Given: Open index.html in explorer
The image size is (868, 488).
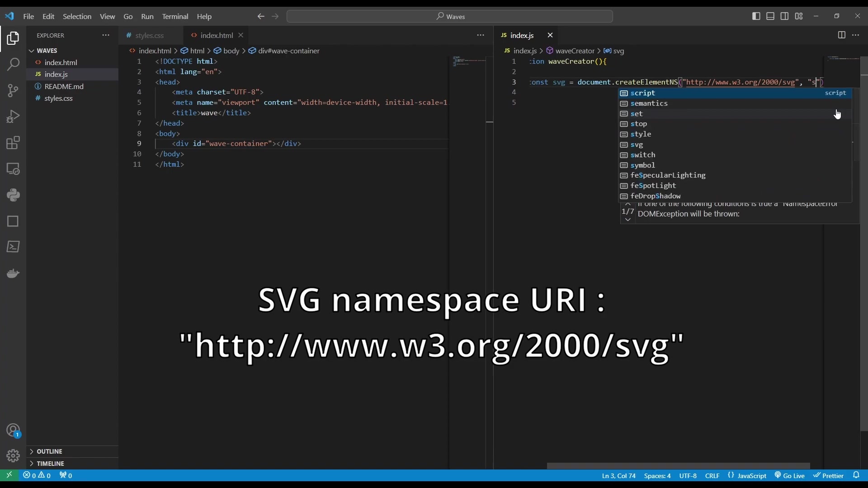Looking at the screenshot, I should (x=72, y=62).
